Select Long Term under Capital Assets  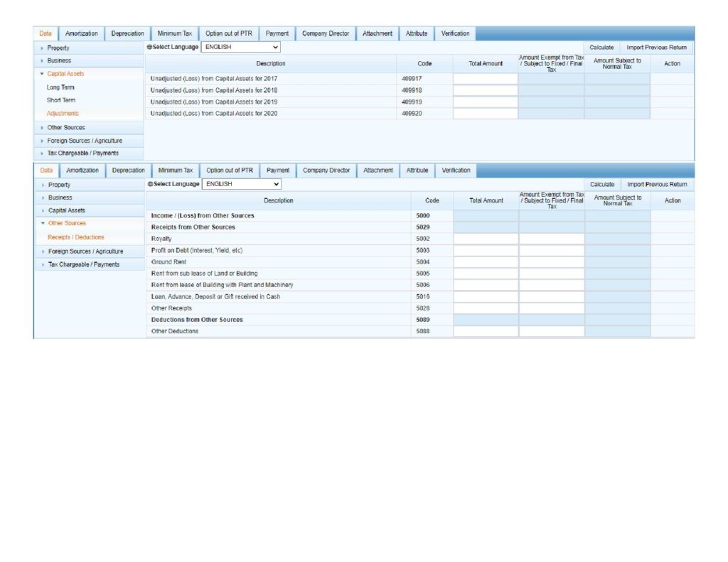coord(60,87)
